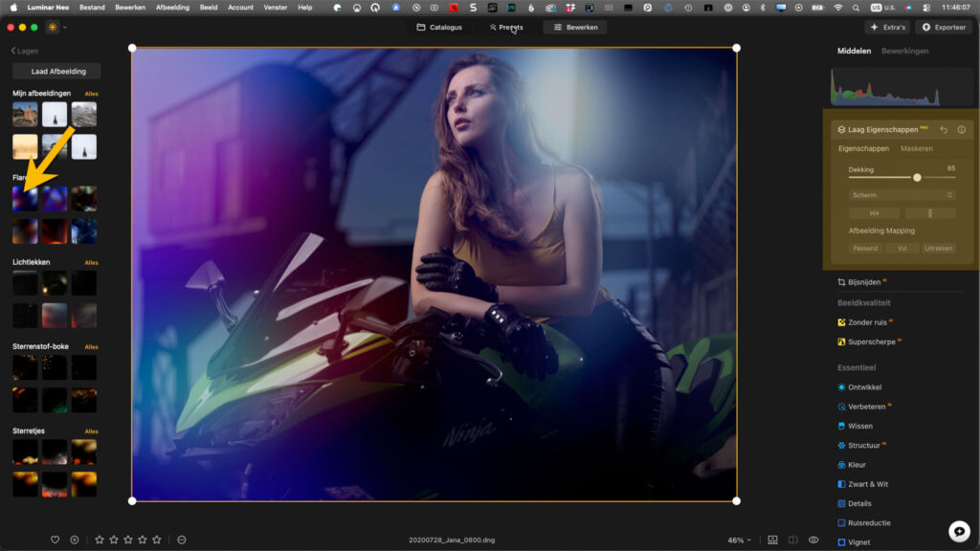Mark the photo as favorite with heart
This screenshot has height=551, width=980.
55,540
